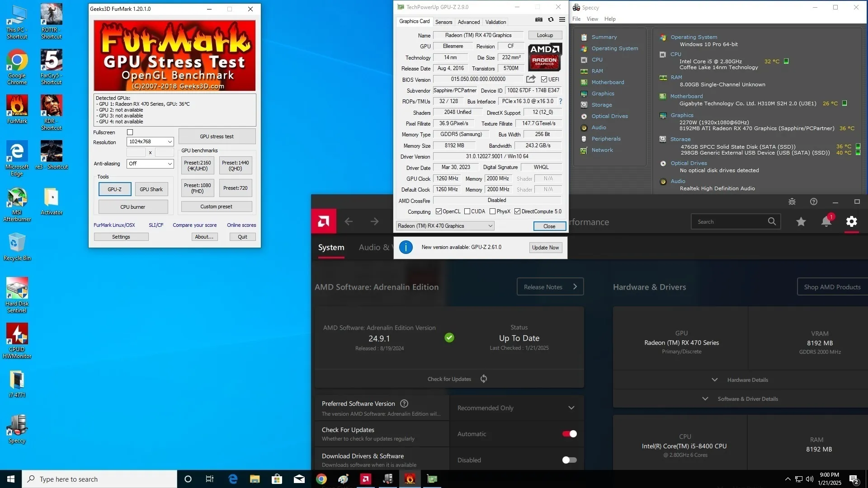
Task: Click the GPU-Z refresh icon
Action: (x=551, y=19)
